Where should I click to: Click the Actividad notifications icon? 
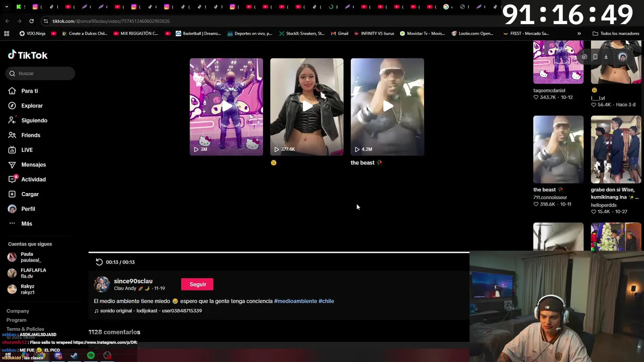[13, 179]
